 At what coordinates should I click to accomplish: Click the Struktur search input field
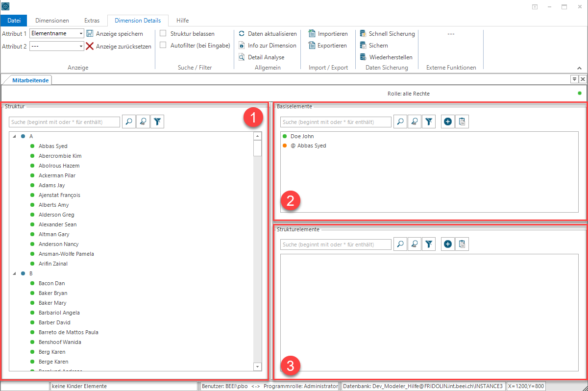coord(65,122)
